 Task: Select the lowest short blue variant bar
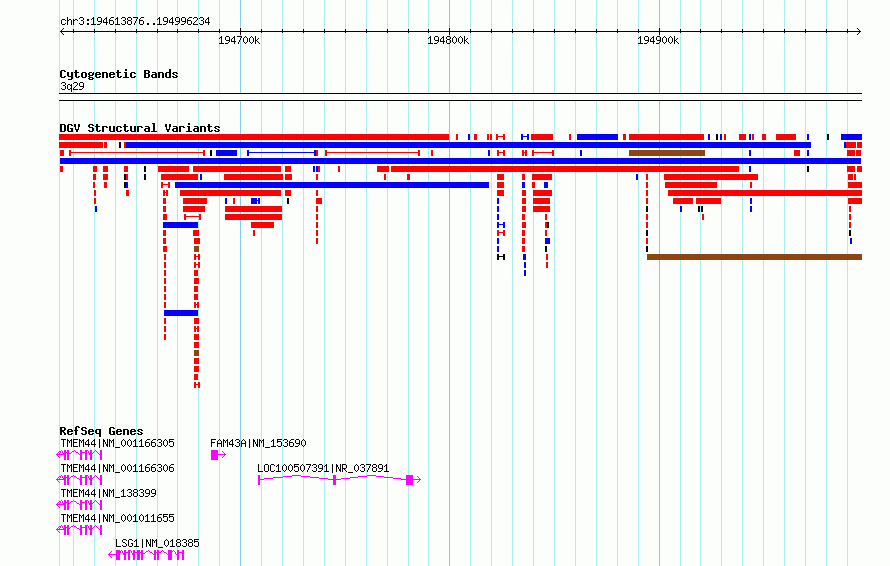[181, 313]
